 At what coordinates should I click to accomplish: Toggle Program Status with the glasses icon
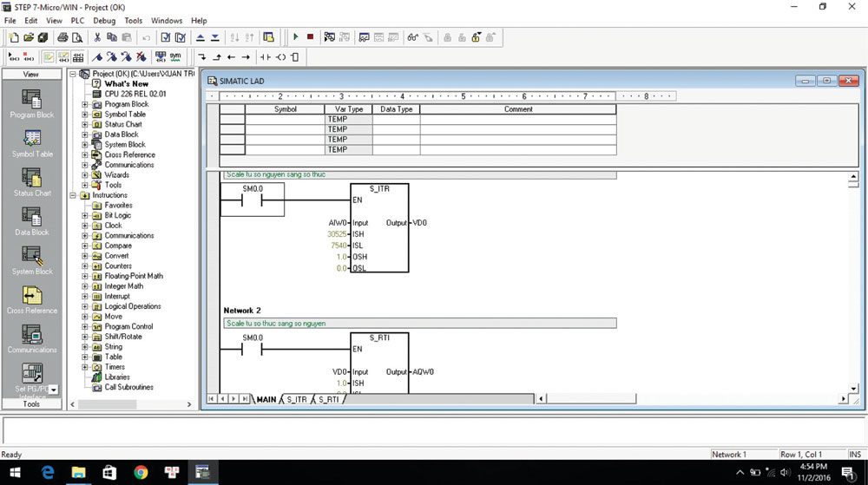click(x=412, y=37)
